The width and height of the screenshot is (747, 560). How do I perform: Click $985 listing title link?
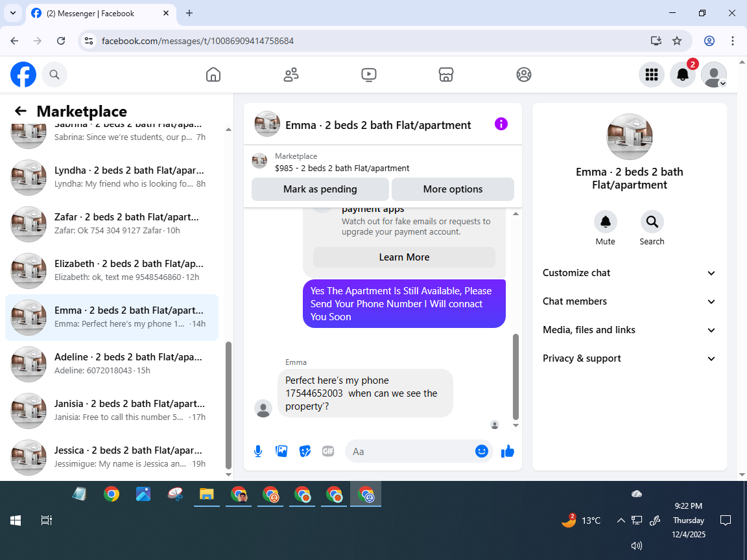coord(342,168)
